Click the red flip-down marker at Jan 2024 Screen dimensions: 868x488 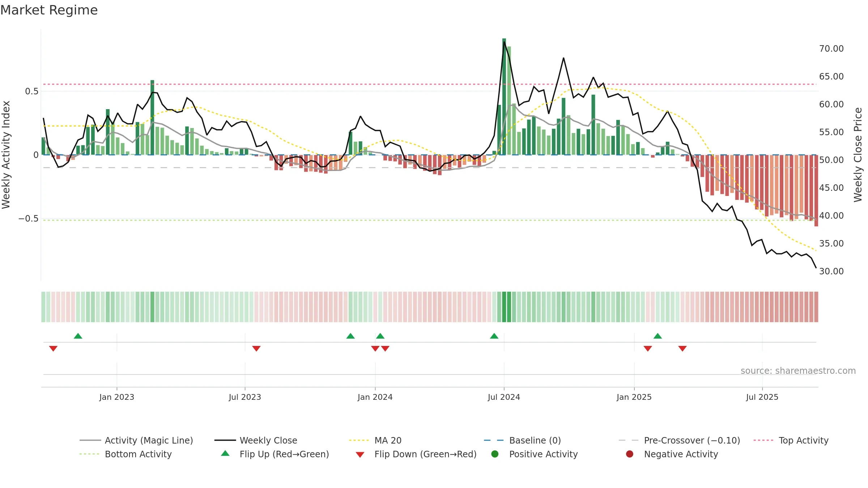375,348
